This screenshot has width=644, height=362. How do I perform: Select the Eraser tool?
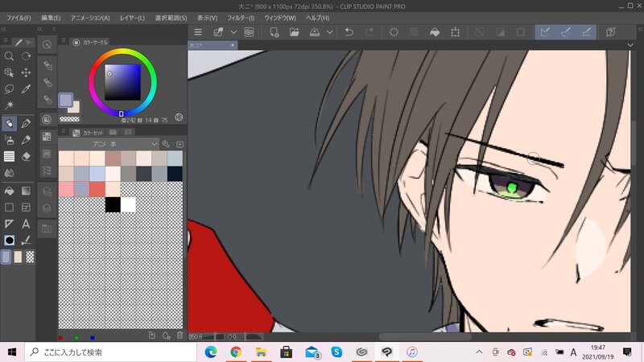(x=26, y=156)
